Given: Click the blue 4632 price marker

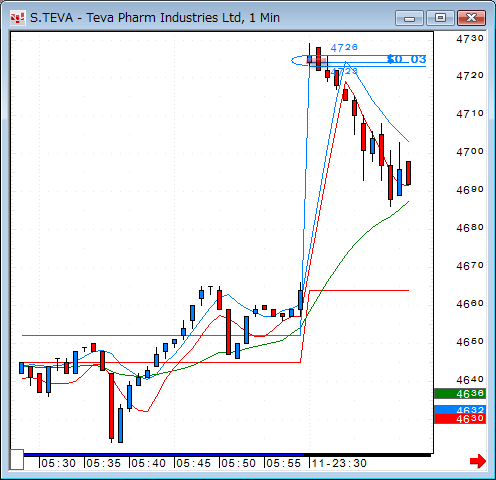Looking at the screenshot, I should (460, 409).
